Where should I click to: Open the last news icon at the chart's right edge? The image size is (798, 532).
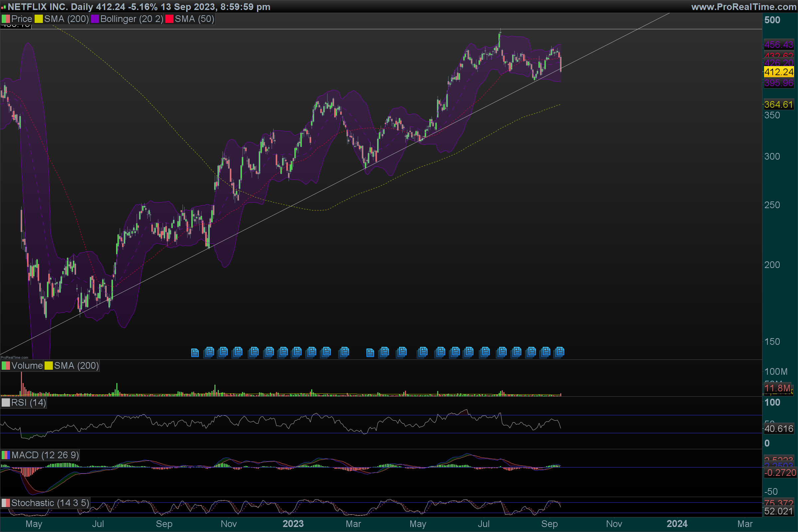[559, 352]
